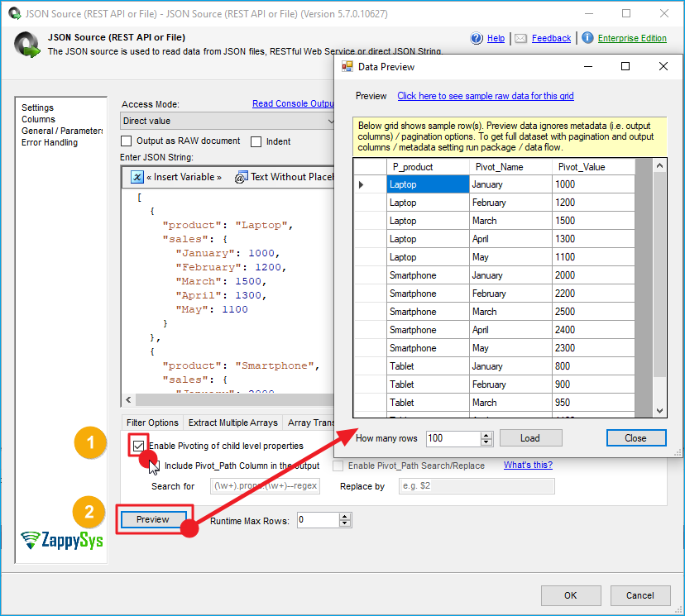Screen dimensions: 685x616
Task: Click the Enterprise Edition info icon
Action: pyautogui.click(x=587, y=38)
